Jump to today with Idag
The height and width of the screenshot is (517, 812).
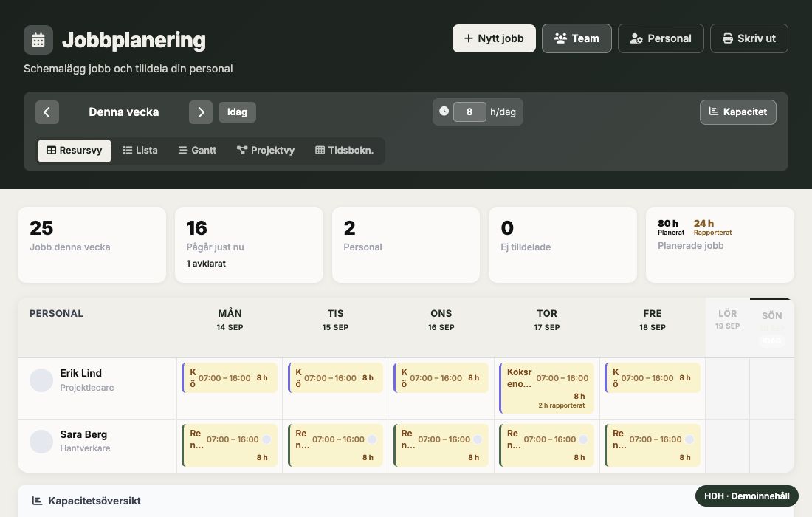237,112
